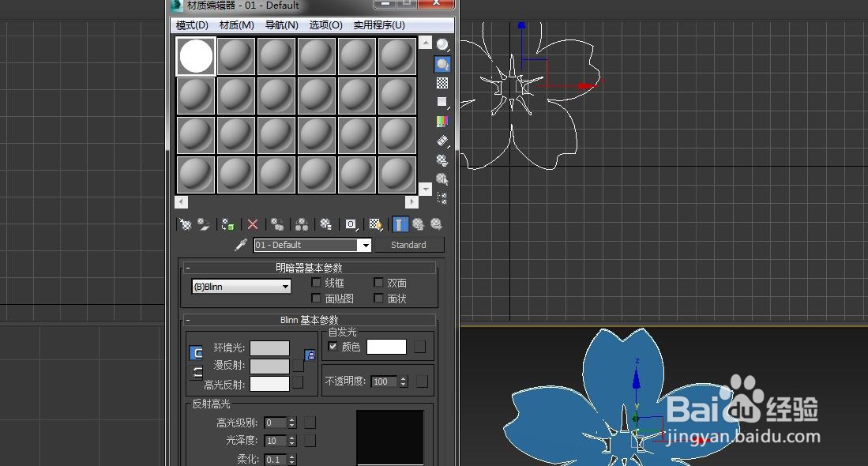Uncheck the 自发光 color checkbox
The image size is (868, 466).
click(333, 346)
